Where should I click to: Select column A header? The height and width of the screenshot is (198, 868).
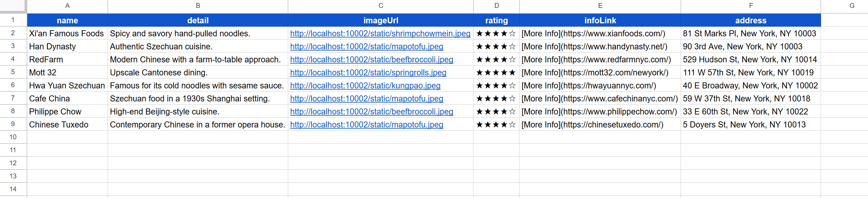tap(68, 6)
